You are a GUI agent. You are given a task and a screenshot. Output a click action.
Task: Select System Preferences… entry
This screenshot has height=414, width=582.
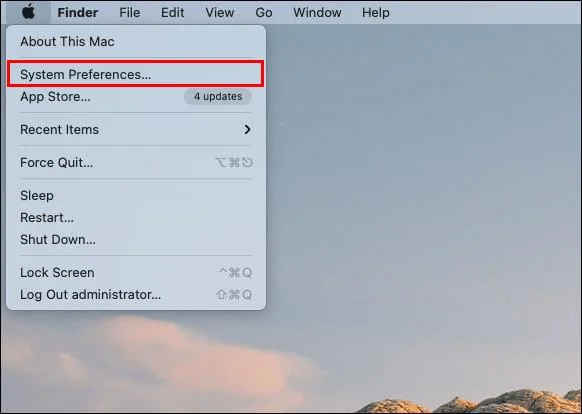pyautogui.click(x=136, y=74)
